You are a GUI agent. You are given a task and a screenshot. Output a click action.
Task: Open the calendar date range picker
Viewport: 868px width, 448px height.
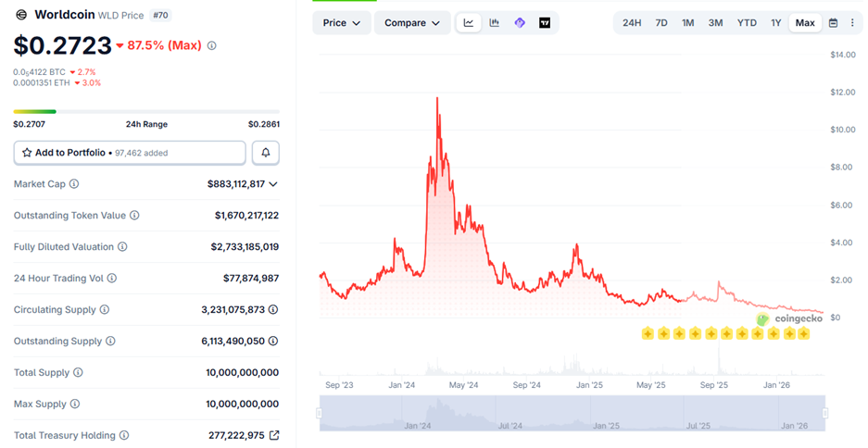point(833,23)
